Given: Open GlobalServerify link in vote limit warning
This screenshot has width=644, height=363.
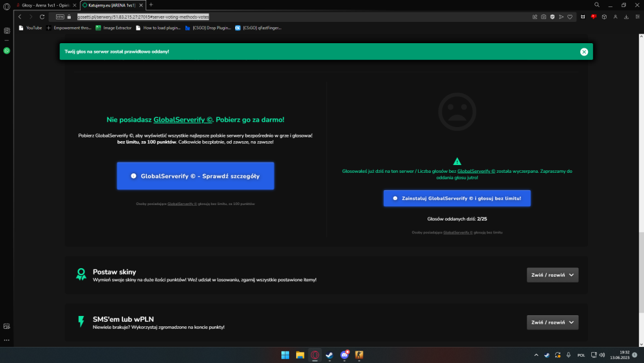Looking at the screenshot, I should click(476, 171).
